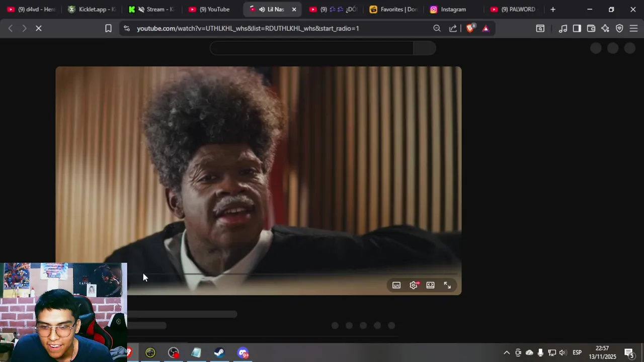Screen dimensions: 644x362
Task: Toggle the browser sidebar panel
Action: click(577, 29)
